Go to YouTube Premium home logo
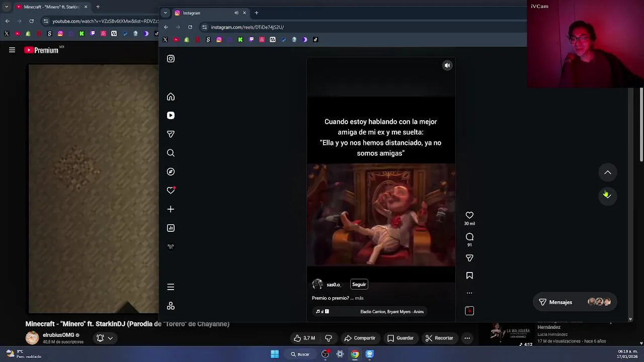The width and height of the screenshot is (644, 362). tap(41, 50)
